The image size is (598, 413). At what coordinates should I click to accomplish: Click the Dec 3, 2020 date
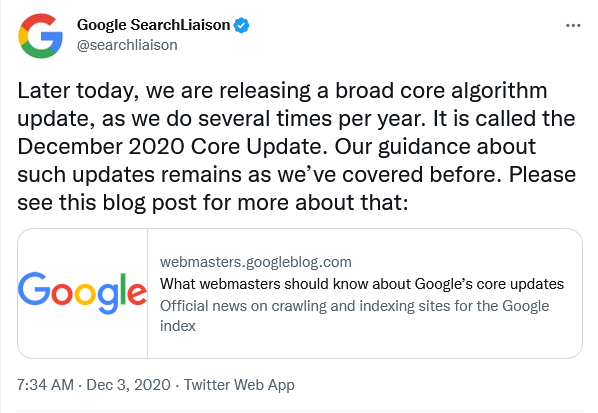(x=128, y=384)
